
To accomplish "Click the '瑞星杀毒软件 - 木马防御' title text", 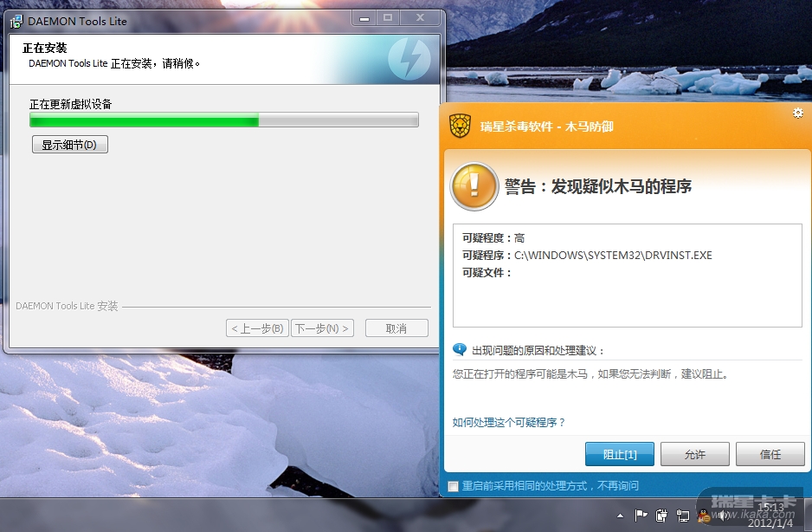I will 546,126.
